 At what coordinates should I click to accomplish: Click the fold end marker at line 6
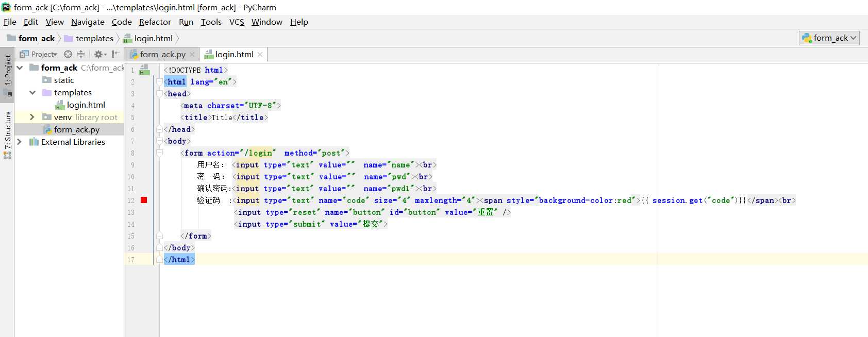(159, 129)
